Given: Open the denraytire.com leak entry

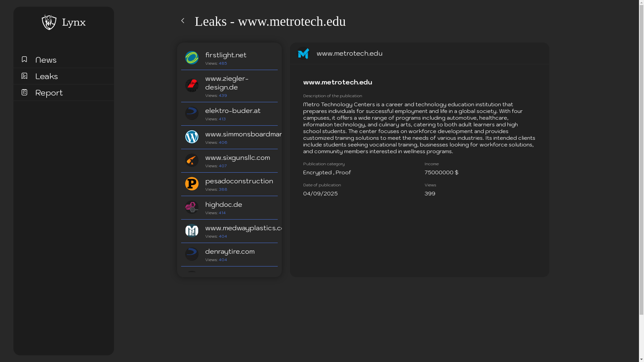Looking at the screenshot, I should 230,251.
